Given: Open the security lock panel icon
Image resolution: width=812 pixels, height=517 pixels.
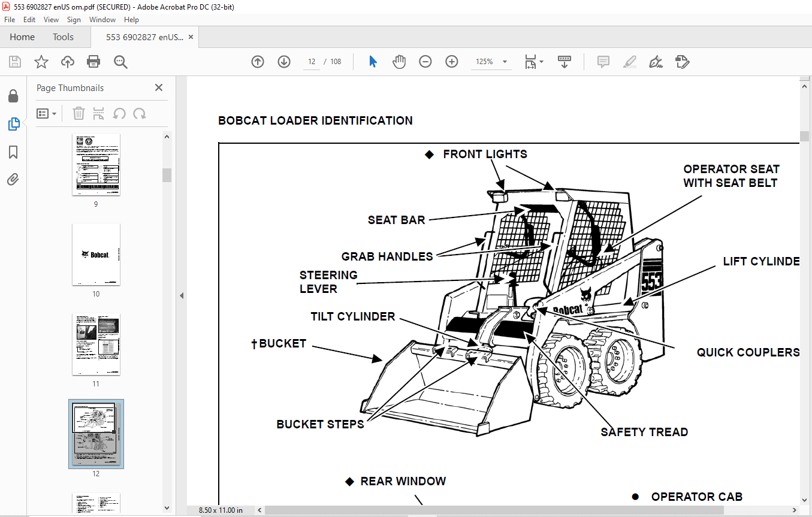Looking at the screenshot, I should 13,96.
